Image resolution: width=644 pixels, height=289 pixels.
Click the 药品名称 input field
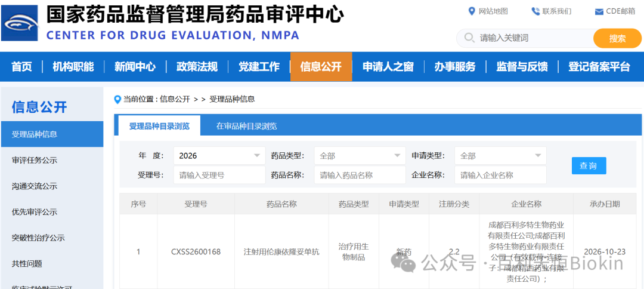(x=360, y=175)
